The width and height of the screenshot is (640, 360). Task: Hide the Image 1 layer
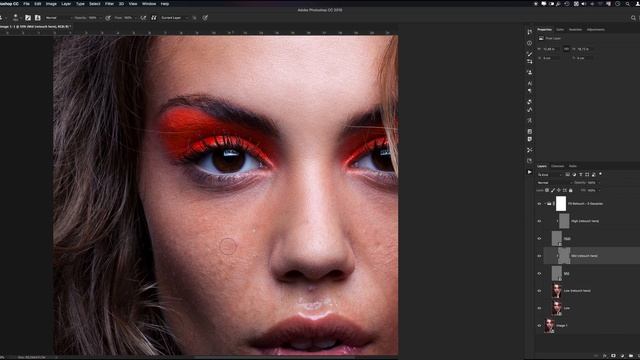(539, 326)
